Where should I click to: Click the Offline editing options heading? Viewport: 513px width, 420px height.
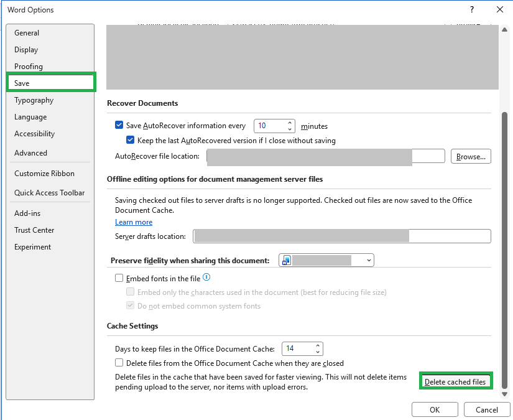click(x=215, y=179)
